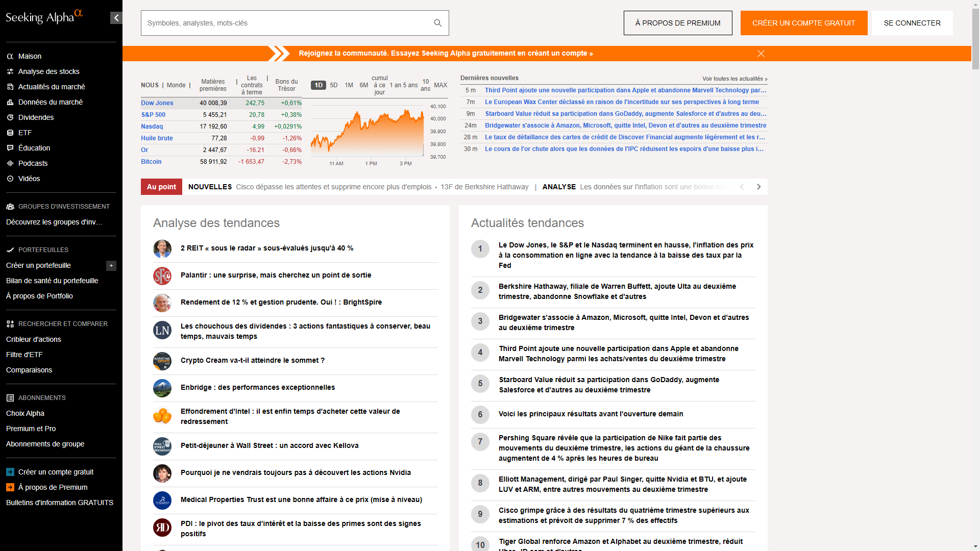Close the orange promo banner
Image resolution: width=980 pixels, height=551 pixels.
761,54
